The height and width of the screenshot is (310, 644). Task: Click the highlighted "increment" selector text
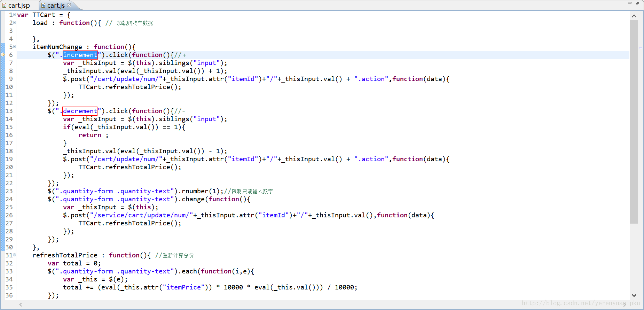(x=80, y=55)
